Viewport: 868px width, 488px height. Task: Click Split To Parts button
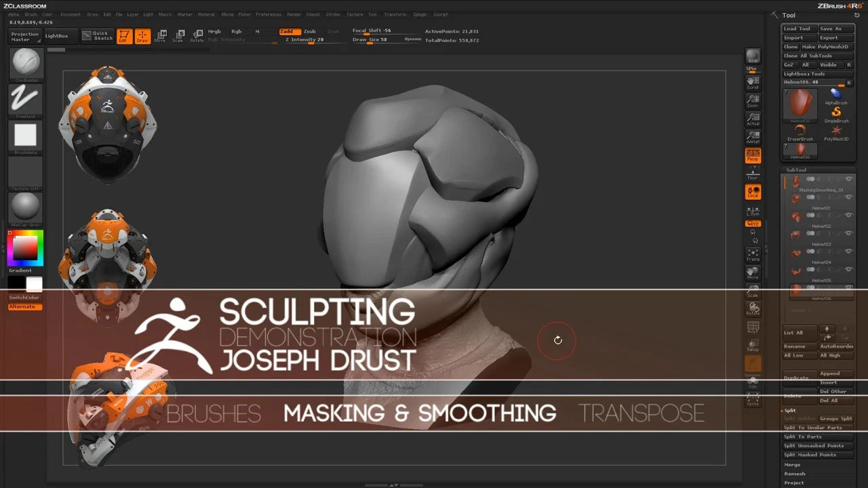point(818,436)
